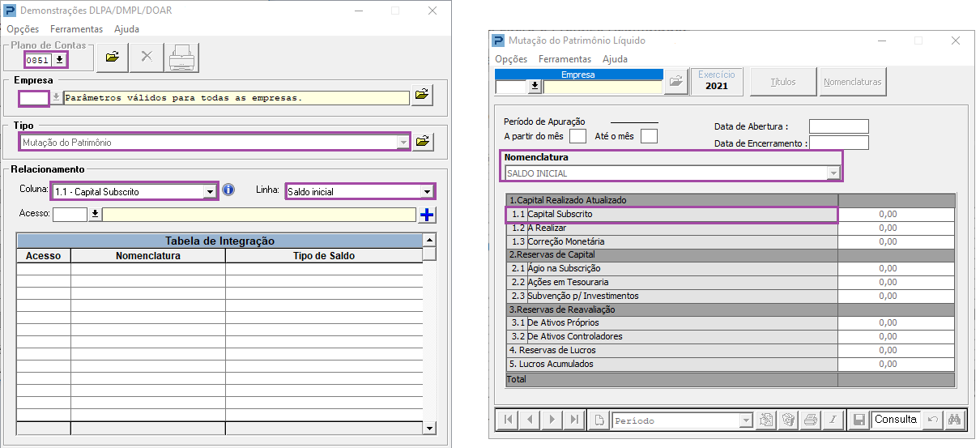Click the Next record arrow in bottom toolbar

click(x=552, y=420)
